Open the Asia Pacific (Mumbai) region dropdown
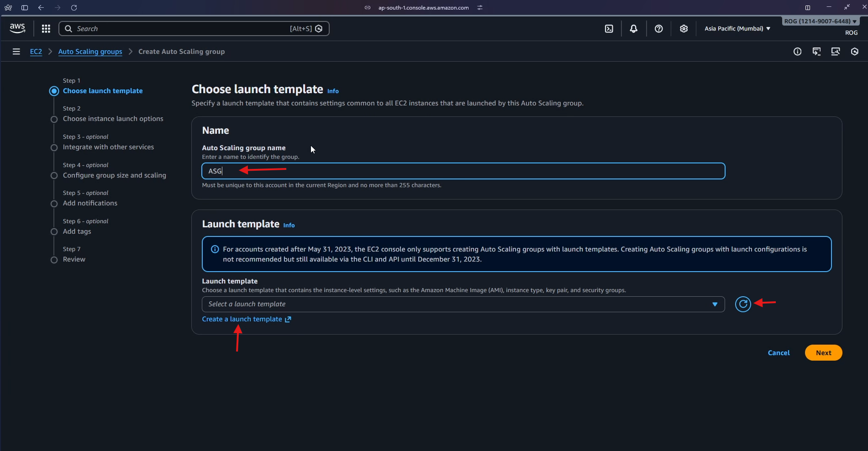Screen dimensions: 868x451 click(736, 28)
